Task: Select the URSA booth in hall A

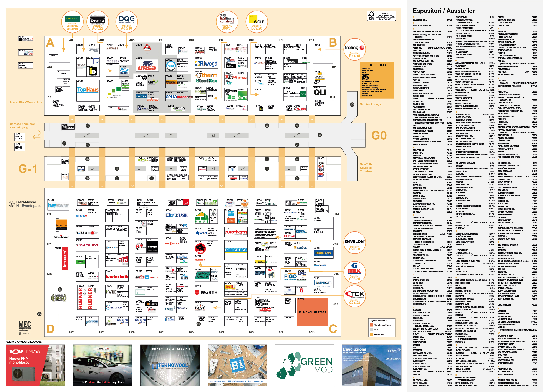Action: 147,64
